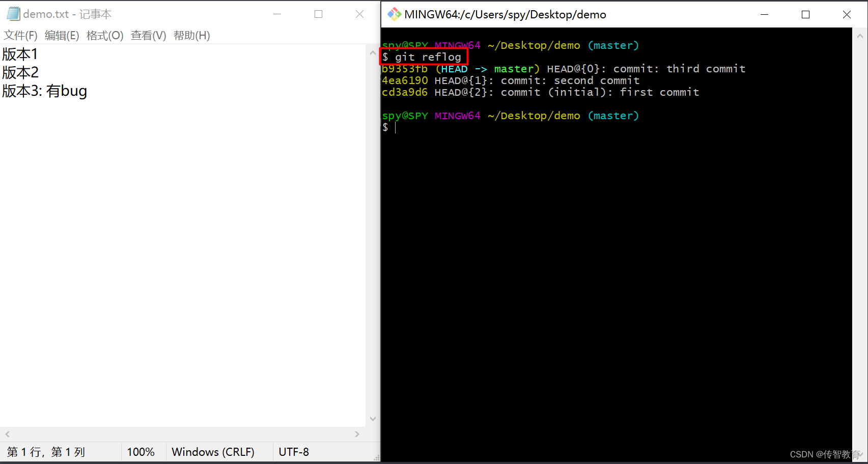This screenshot has width=868, height=464.
Task: Click the Git Bash MINGW64 title bar icon
Action: pos(394,14)
